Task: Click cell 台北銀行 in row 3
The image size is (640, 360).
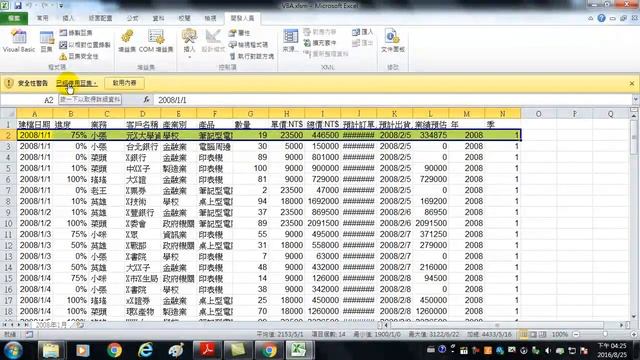Action: (142, 146)
